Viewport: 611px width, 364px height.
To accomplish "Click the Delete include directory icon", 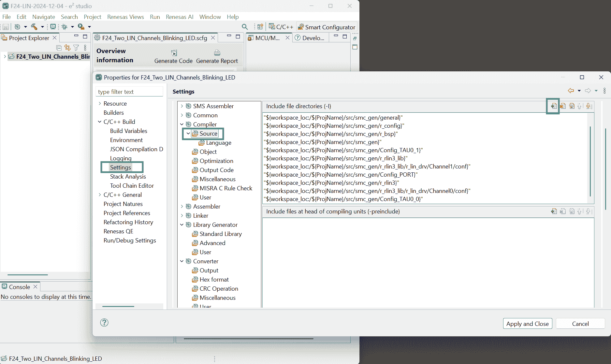I will (563, 106).
